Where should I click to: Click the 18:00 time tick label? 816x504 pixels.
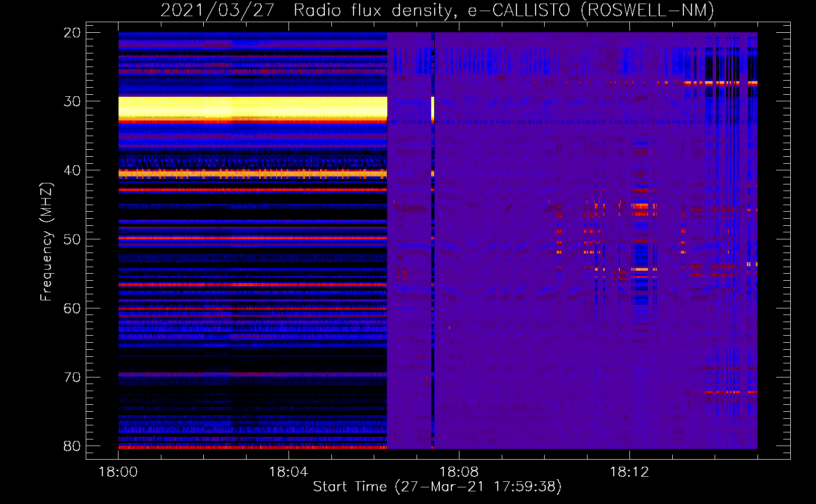(x=118, y=472)
